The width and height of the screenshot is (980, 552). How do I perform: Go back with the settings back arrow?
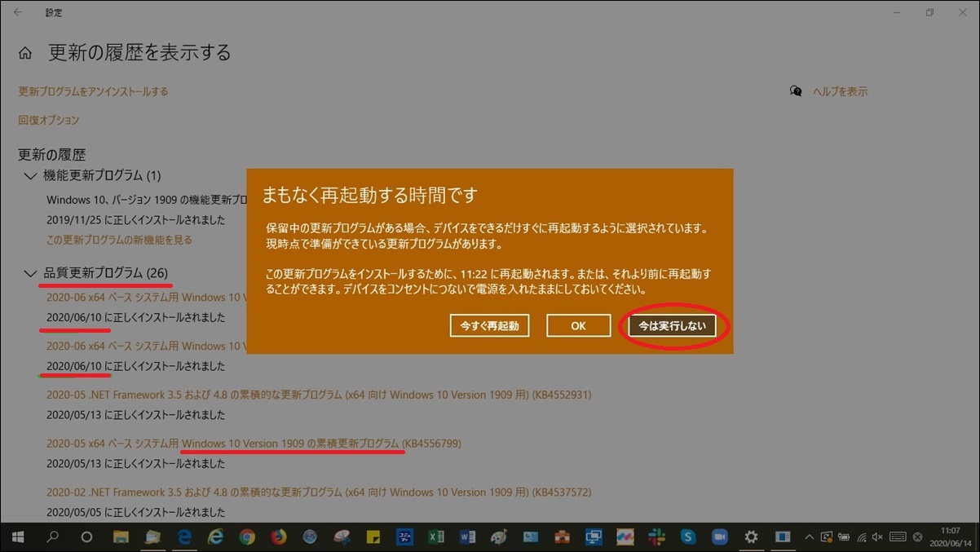(x=18, y=13)
